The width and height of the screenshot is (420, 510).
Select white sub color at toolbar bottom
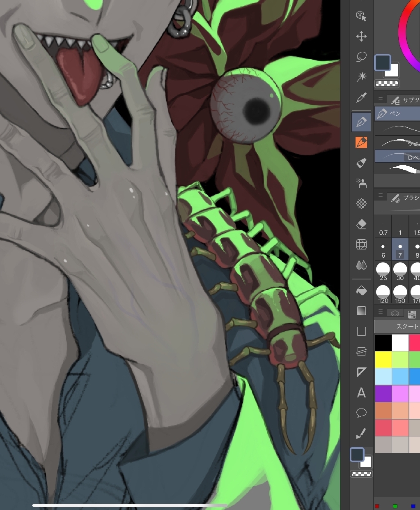click(x=367, y=463)
